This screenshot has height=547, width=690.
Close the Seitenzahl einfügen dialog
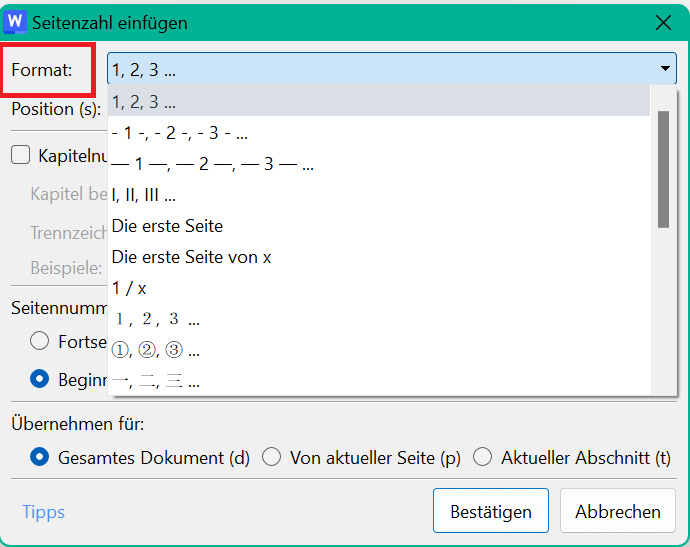pos(663,22)
